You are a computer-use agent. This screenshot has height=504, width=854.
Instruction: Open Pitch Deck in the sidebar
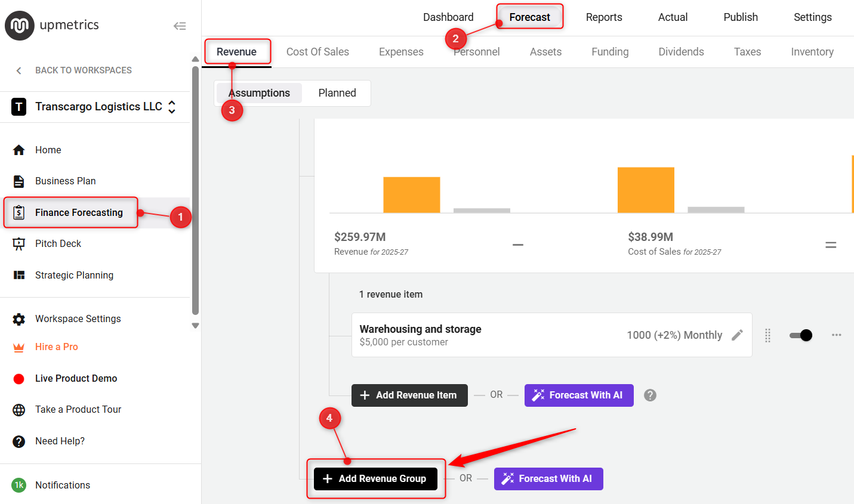58,243
